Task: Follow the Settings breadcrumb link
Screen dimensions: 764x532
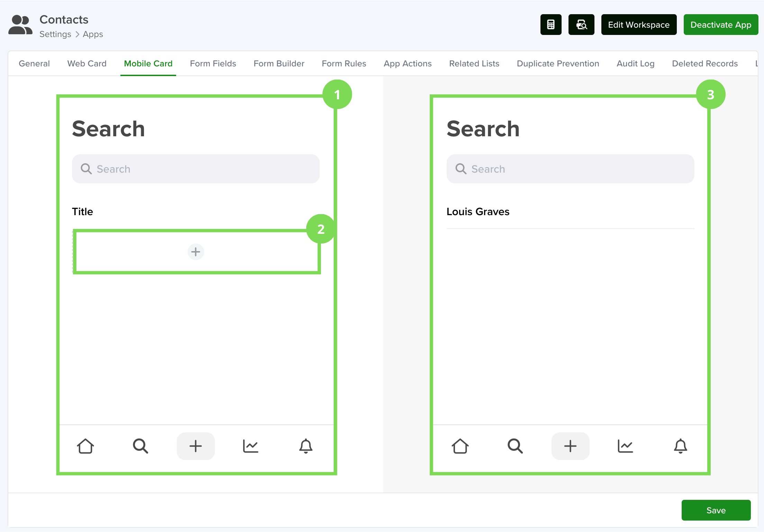Action: [x=55, y=34]
